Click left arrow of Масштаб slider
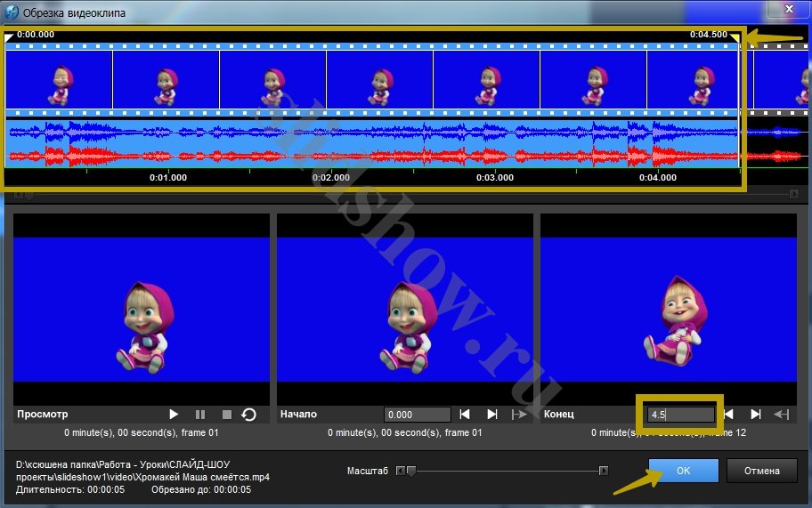The width and height of the screenshot is (812, 508). [401, 471]
